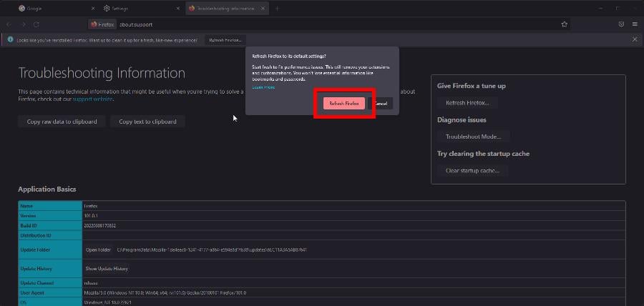The height and width of the screenshot is (306, 644).
Task: Switch to the Google tab
Action: (x=57, y=8)
